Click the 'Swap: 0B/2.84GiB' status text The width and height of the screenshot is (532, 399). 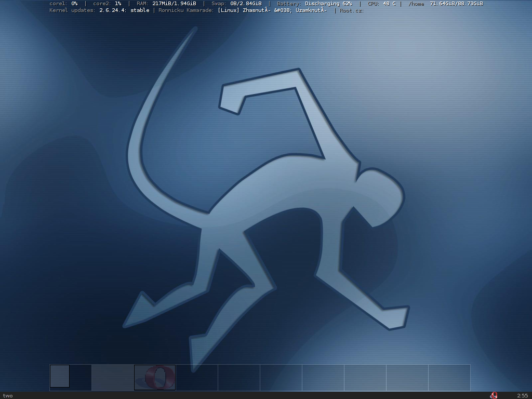click(236, 4)
